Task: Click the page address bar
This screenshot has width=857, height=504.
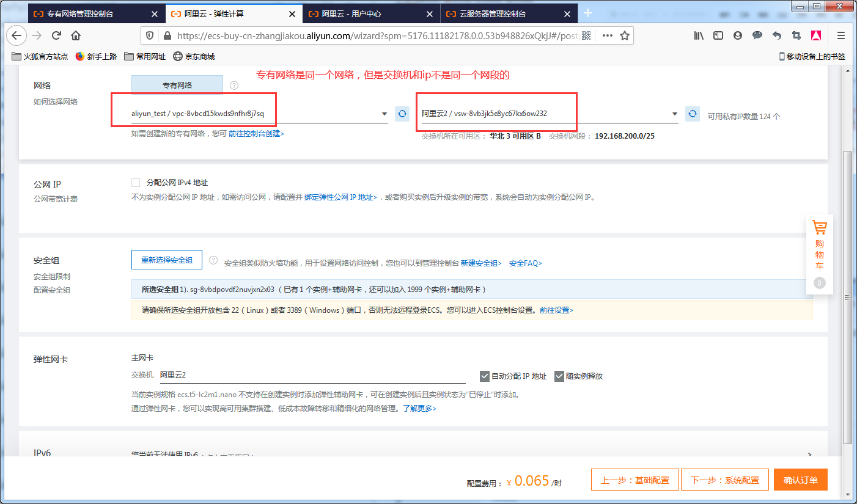Action: point(367,35)
